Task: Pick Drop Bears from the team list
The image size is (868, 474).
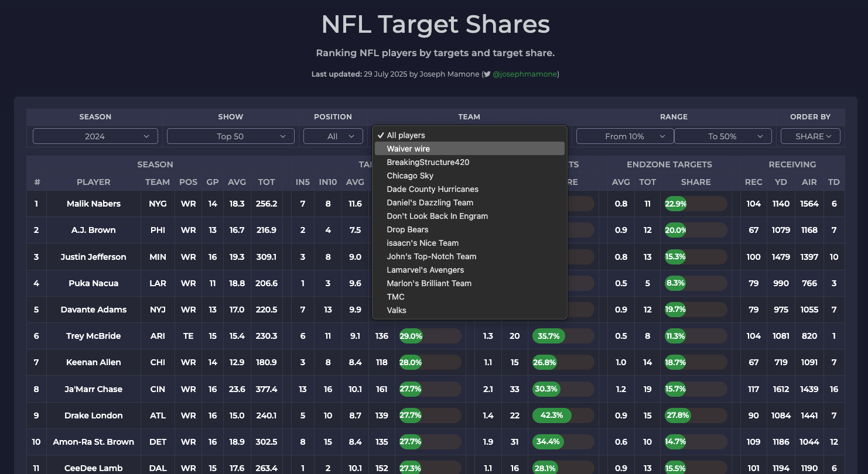Action: pyautogui.click(x=470, y=229)
